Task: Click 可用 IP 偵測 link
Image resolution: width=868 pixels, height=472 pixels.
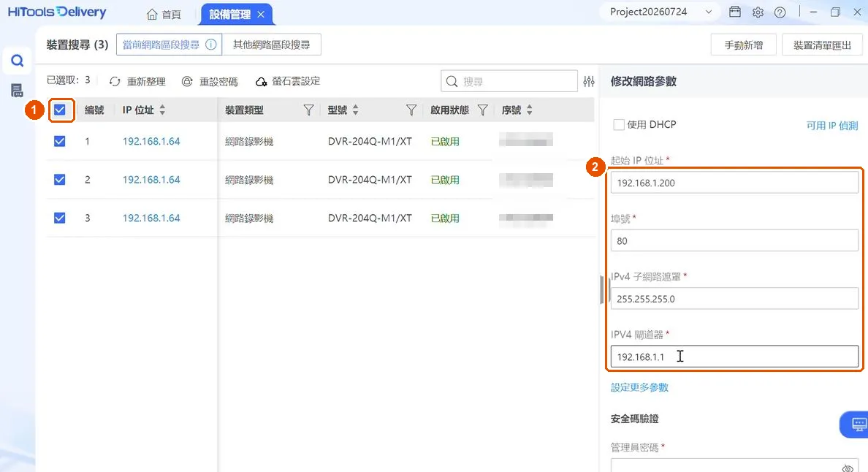Action: (832, 126)
